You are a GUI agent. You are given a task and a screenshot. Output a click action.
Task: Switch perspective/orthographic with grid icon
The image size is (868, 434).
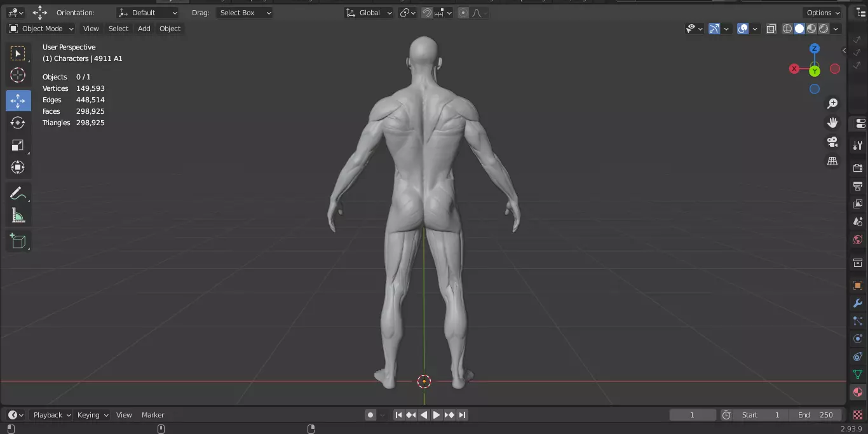(x=832, y=161)
